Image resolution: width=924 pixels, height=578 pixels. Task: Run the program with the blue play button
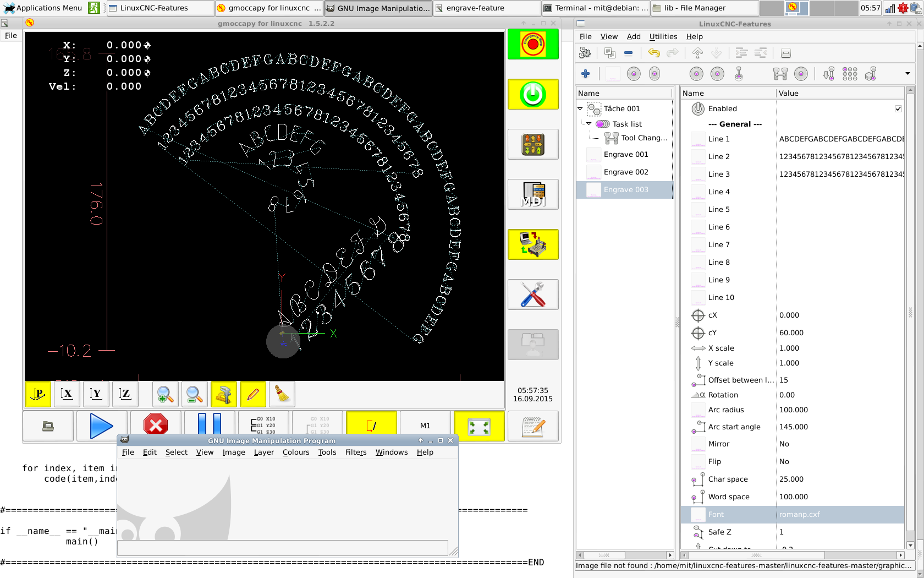101,426
